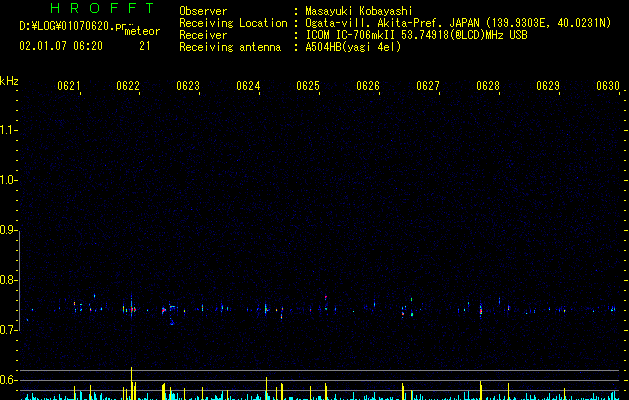Click the observer name Masayuki Kobayashi
Image resolution: width=629 pixels, height=400 pixels.
coord(359,11)
